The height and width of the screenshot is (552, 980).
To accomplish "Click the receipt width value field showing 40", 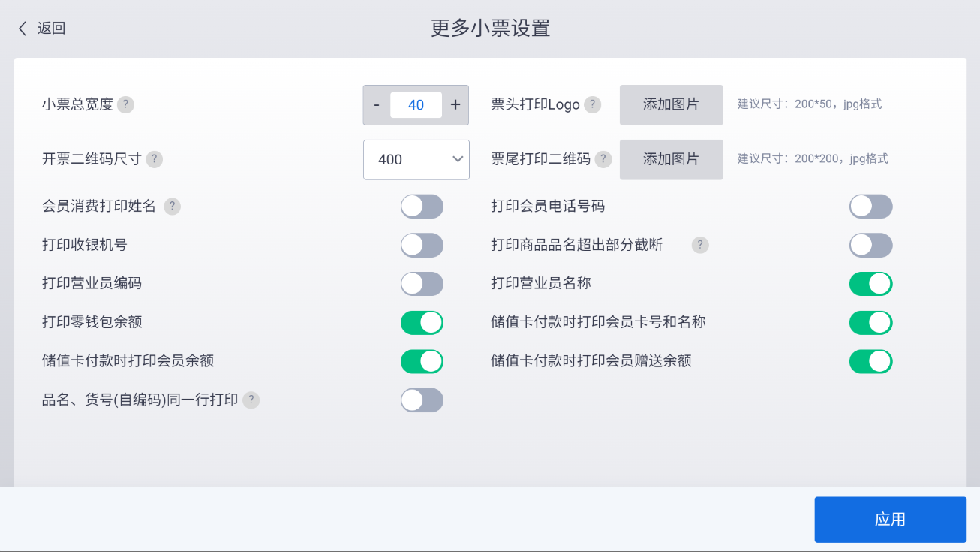I will [416, 105].
